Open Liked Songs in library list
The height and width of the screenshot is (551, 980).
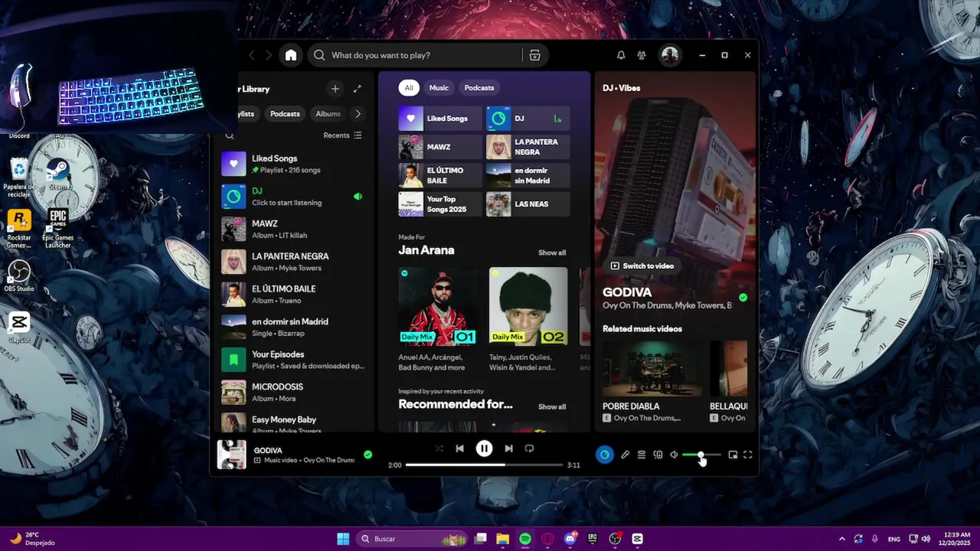pyautogui.click(x=294, y=164)
